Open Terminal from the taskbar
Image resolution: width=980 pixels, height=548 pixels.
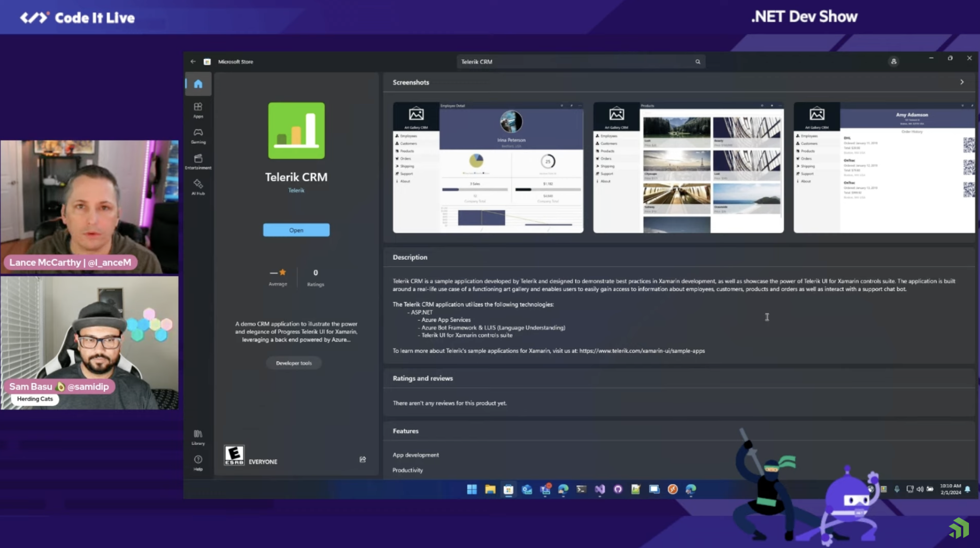click(582, 489)
